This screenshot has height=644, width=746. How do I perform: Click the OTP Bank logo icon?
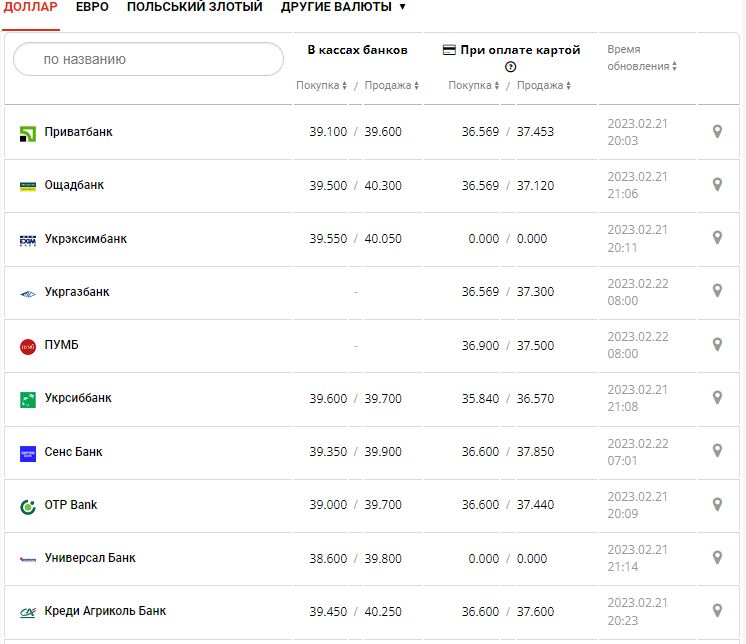[28, 506]
